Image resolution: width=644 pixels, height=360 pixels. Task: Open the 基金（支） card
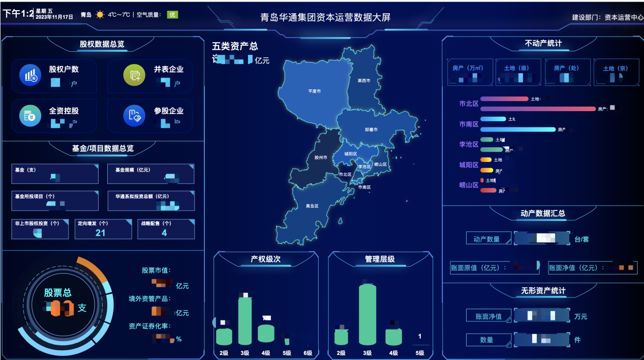[x=55, y=174]
